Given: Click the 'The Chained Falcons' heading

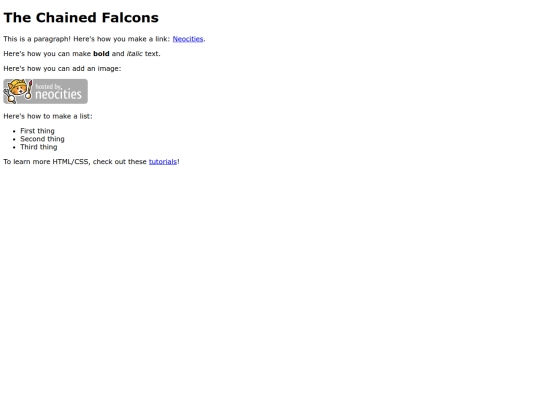Looking at the screenshot, I should coord(81,18).
